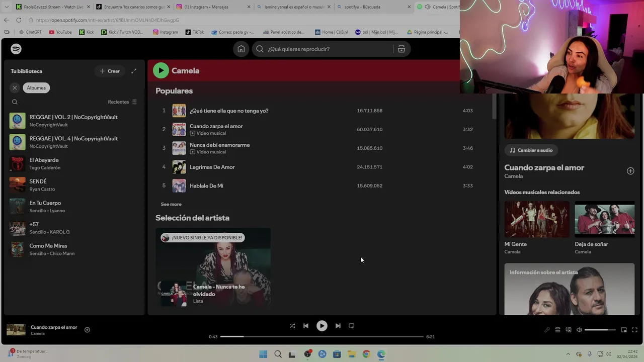644x362 pixels.
Task: Open +57 single by KAROL G
Action: [x=74, y=228]
